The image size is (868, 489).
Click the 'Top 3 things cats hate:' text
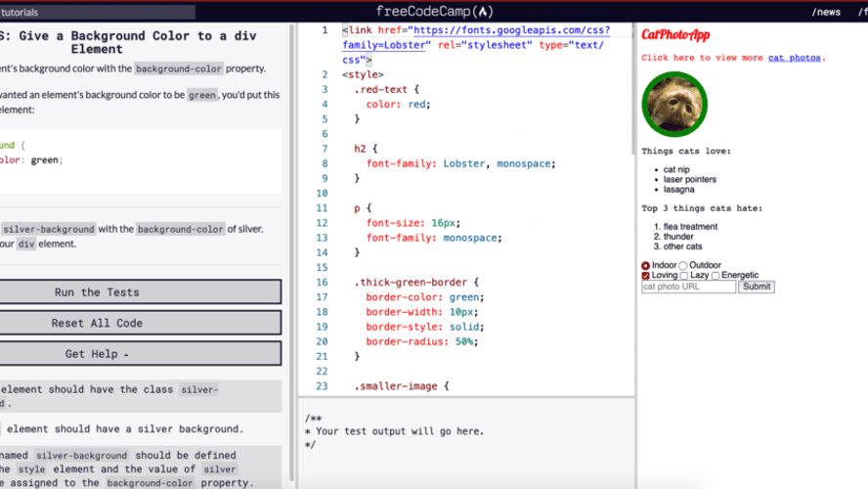pyautogui.click(x=702, y=208)
